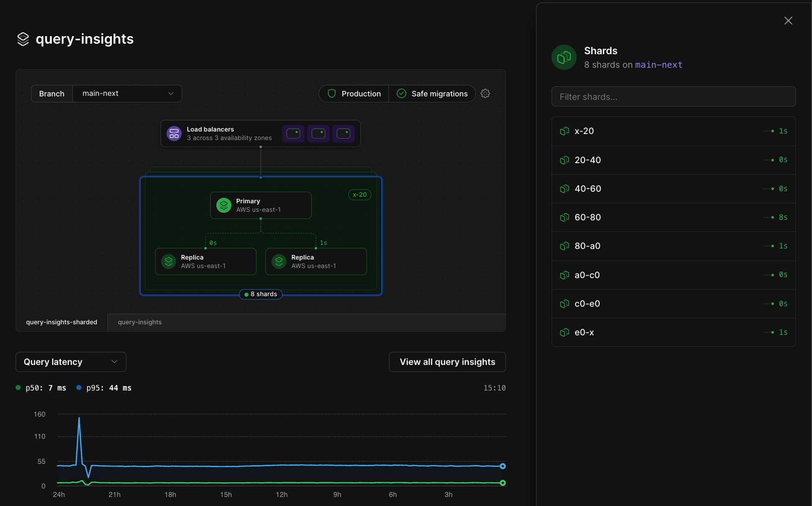This screenshot has height=506, width=812.
Task: Click the p95 endpoint marker on chart
Action: (502, 466)
